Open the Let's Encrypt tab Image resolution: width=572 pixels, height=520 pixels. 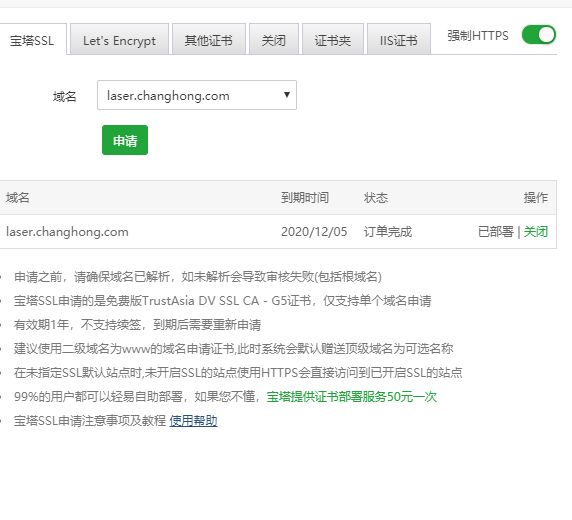coord(119,40)
